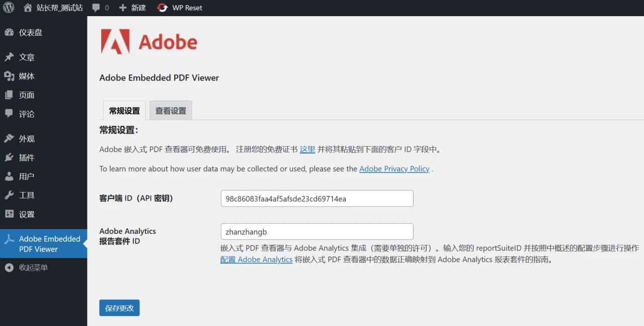The height and width of the screenshot is (326, 644).
Task: Click the WordPress logo icon
Action: [x=9, y=8]
